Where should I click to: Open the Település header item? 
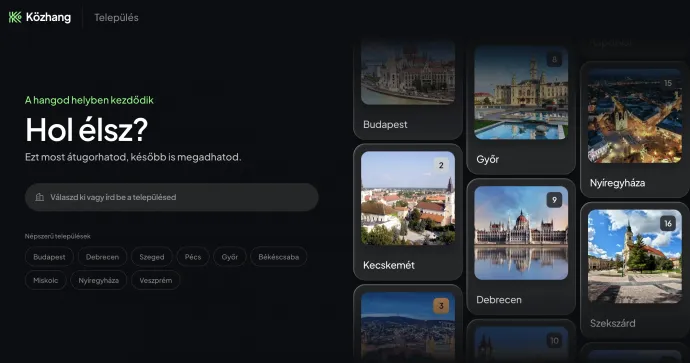point(116,18)
